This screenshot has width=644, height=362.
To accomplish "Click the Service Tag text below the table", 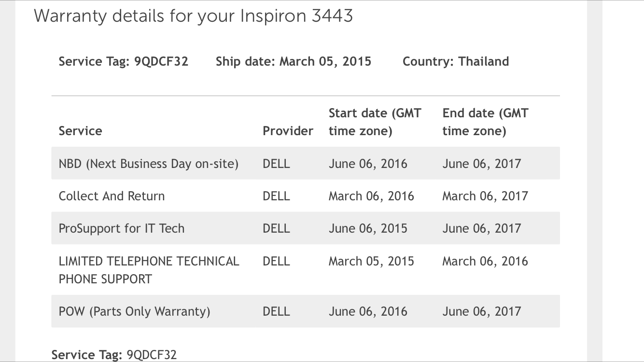I will point(114,355).
